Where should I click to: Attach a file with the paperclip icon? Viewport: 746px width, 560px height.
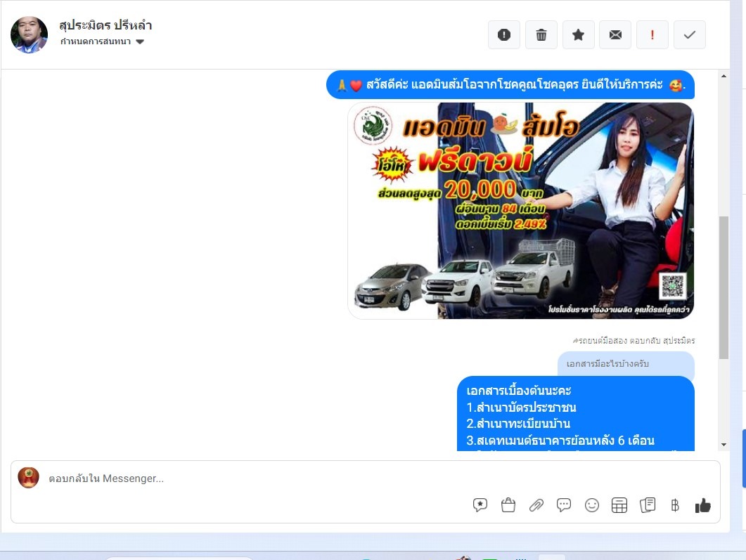pos(536,505)
